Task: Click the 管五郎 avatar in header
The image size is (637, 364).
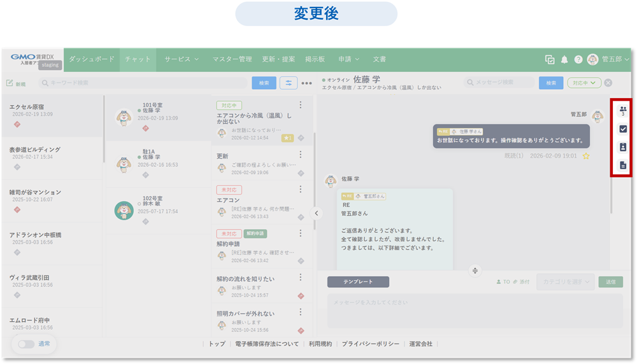Action: click(592, 59)
